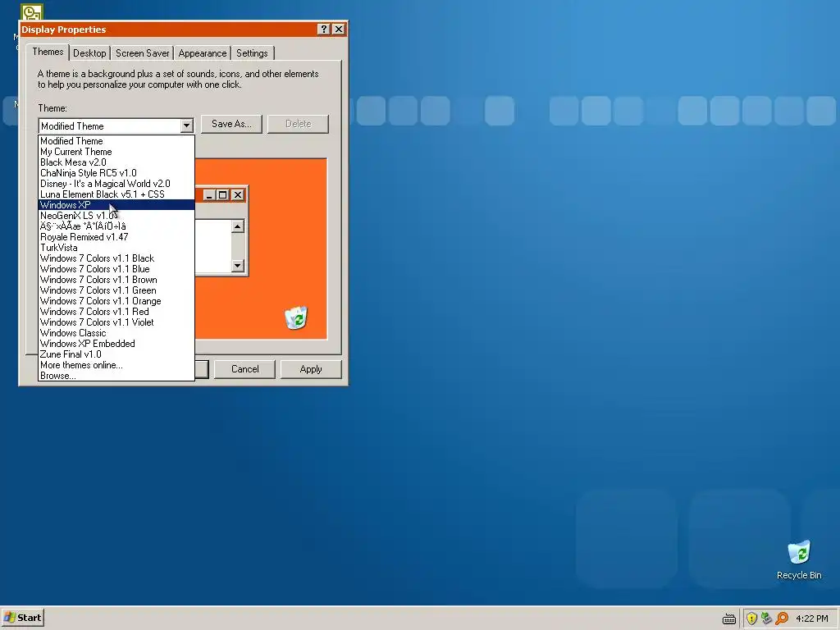Close the Display Properties dialog
840x630 pixels.
[339, 30]
